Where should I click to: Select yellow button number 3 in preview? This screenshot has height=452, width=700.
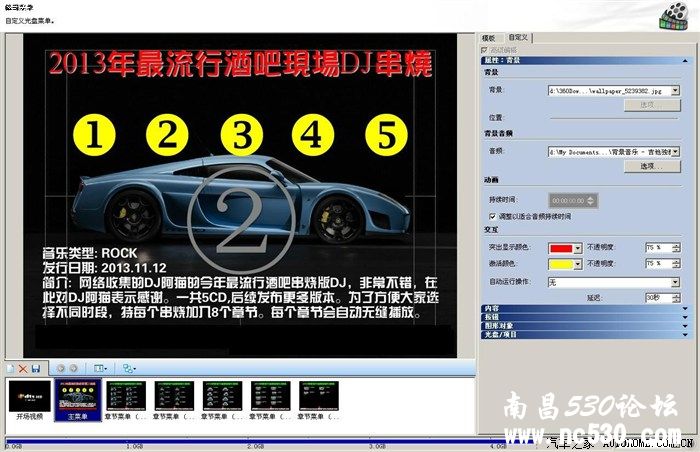242,135
